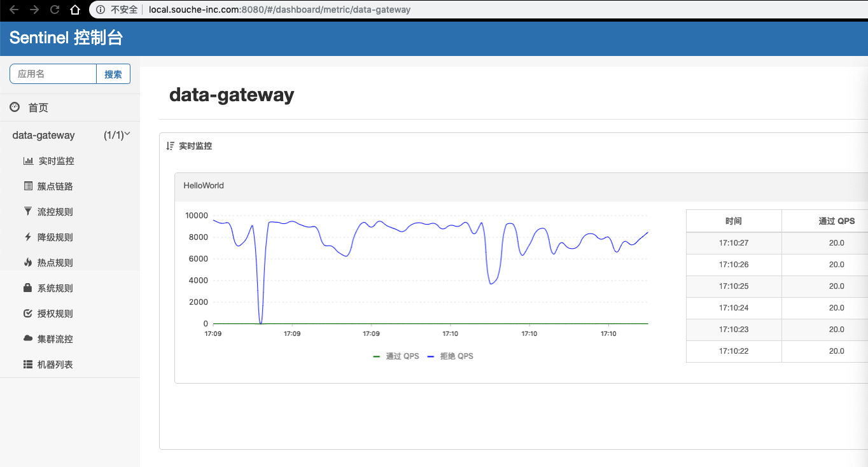Open the 机器列表 menu item
This screenshot has width=868, height=467.
55,365
